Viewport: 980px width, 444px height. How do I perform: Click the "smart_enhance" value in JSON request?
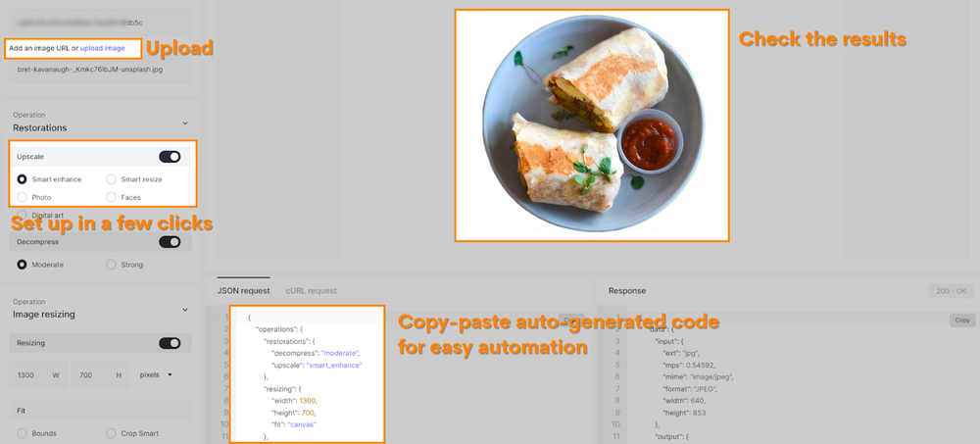334,365
